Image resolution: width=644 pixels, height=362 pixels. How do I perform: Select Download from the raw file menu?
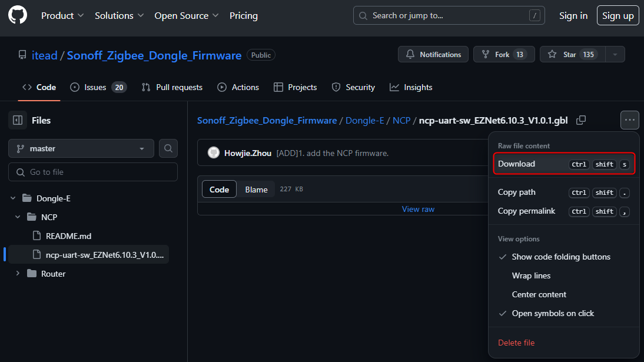(x=563, y=164)
